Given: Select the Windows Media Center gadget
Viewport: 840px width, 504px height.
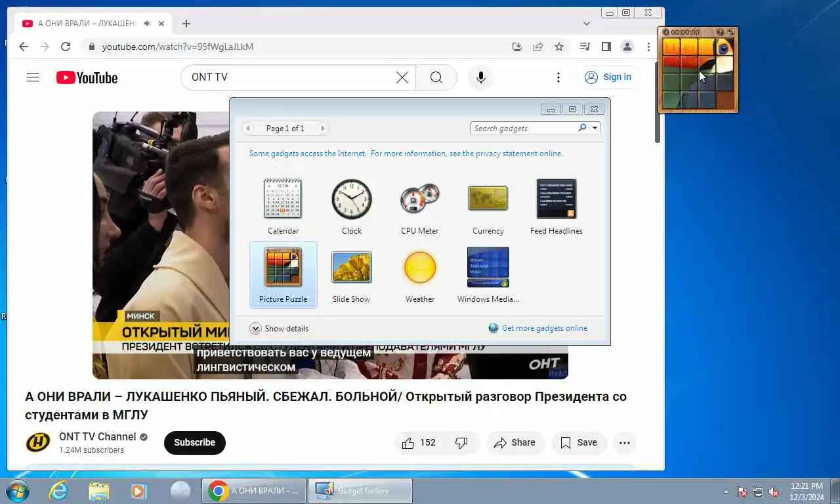Looking at the screenshot, I should (x=488, y=274).
